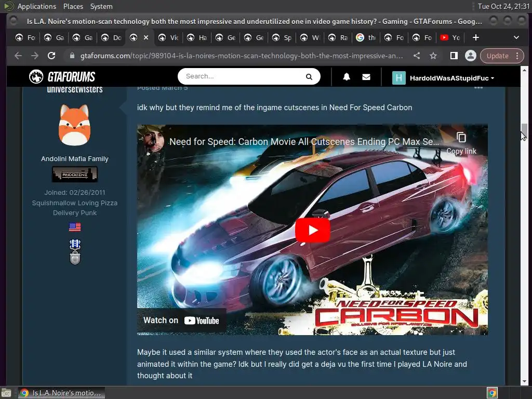
Task: Open the Chrome profile avatar
Action: coord(471,56)
